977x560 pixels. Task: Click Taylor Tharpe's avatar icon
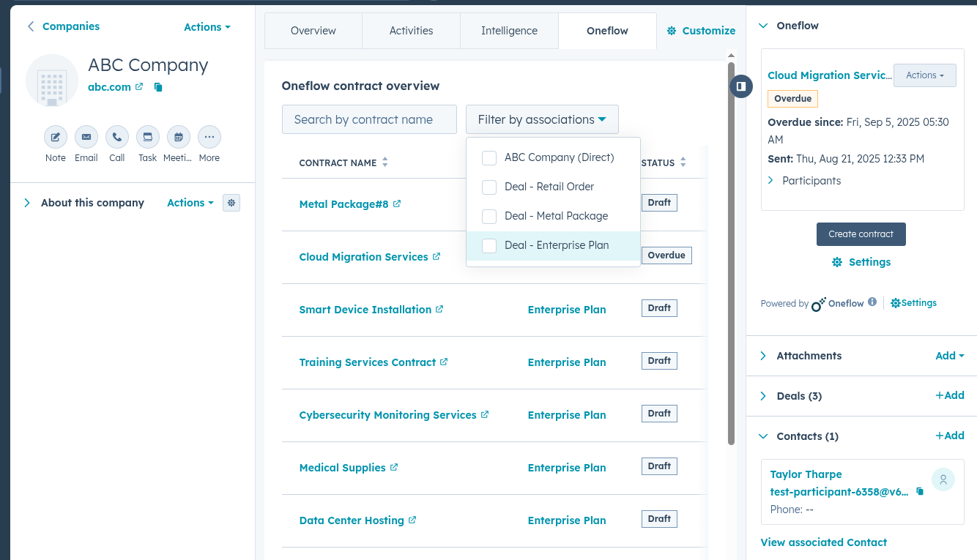[x=943, y=479]
